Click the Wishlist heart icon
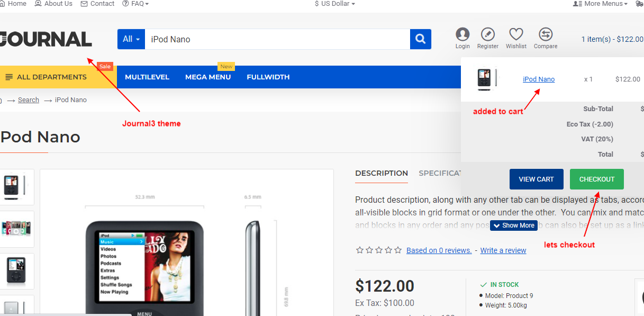 516,34
